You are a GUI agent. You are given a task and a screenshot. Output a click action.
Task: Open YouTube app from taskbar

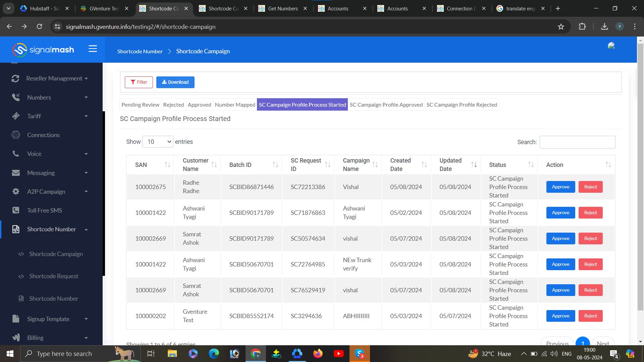[x=338, y=354]
